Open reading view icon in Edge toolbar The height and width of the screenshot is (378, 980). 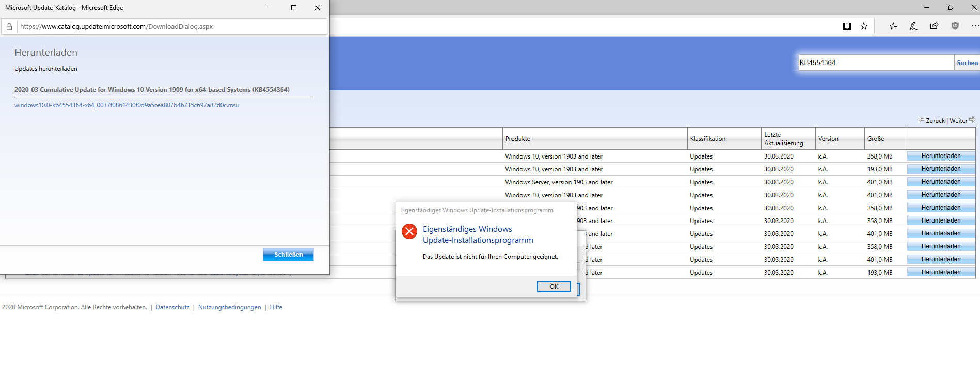(847, 26)
